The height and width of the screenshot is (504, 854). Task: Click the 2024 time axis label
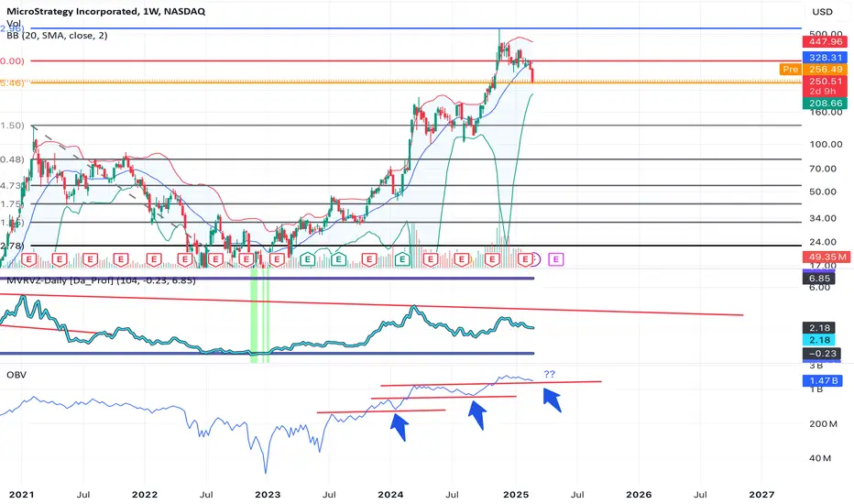coord(390,495)
